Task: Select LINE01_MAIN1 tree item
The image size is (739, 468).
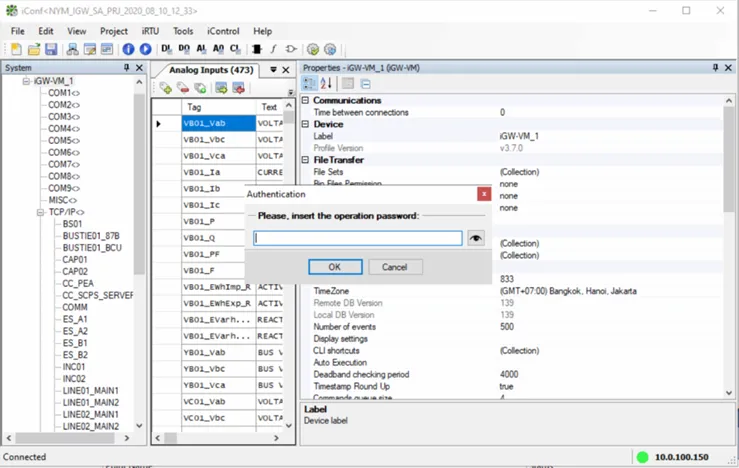Action: pyautogui.click(x=90, y=391)
